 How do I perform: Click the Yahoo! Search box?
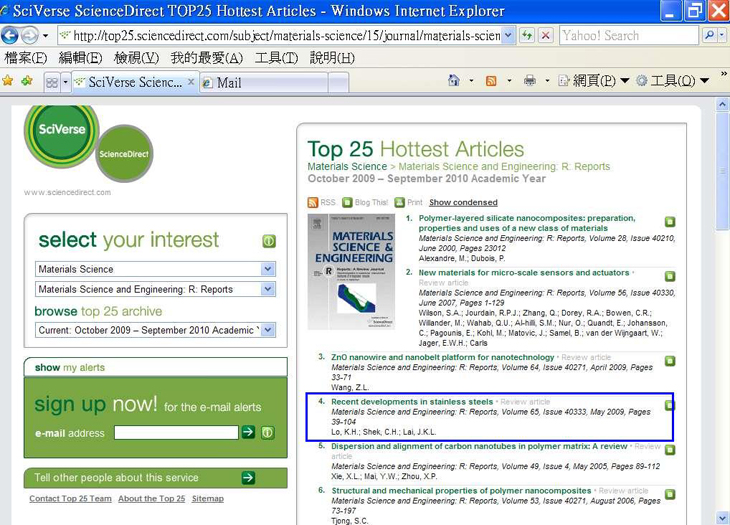pos(629,35)
